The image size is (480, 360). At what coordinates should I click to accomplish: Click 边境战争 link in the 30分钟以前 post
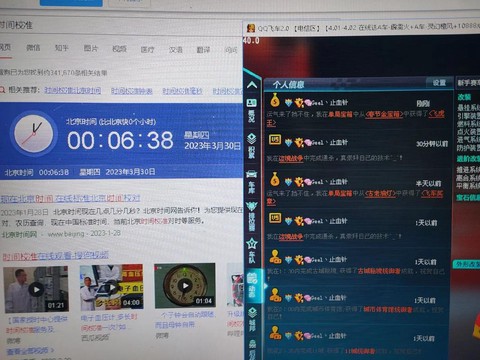click(291, 159)
